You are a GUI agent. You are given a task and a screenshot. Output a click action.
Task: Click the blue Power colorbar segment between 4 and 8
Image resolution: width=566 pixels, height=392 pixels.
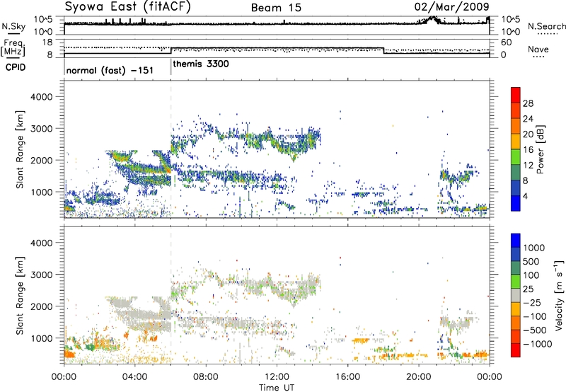pos(516,188)
